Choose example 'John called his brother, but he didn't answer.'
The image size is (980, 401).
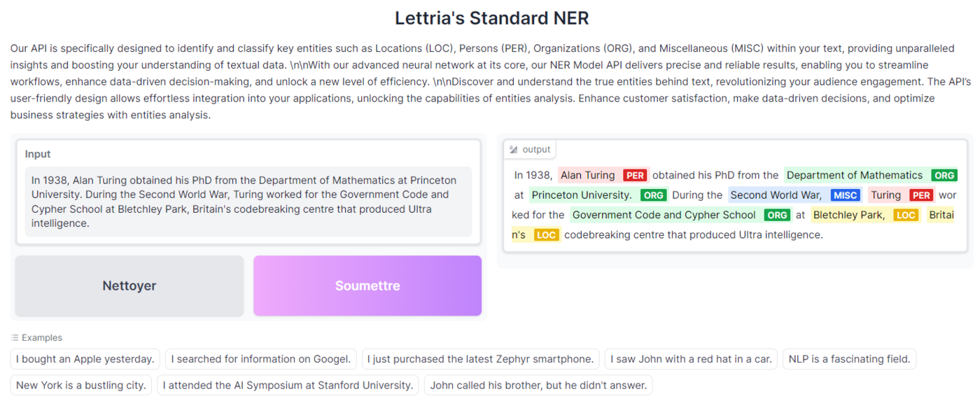point(538,385)
